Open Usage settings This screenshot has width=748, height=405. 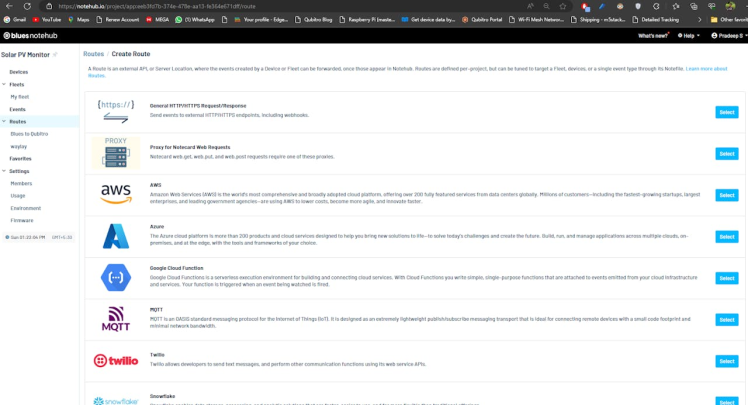pyautogui.click(x=18, y=196)
